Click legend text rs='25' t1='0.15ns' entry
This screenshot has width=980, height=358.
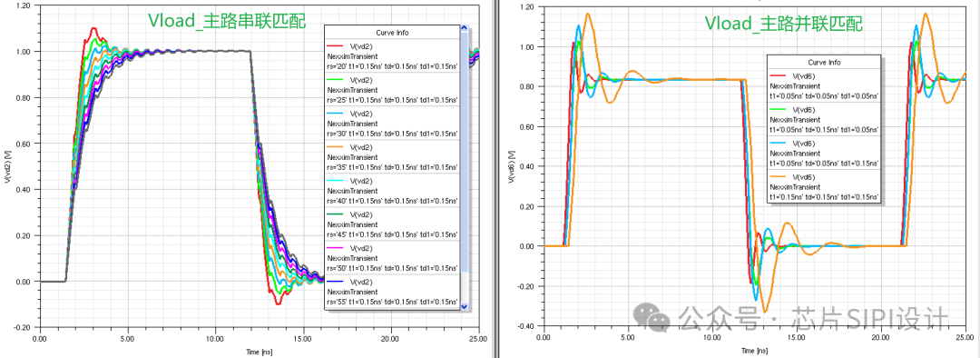point(393,99)
